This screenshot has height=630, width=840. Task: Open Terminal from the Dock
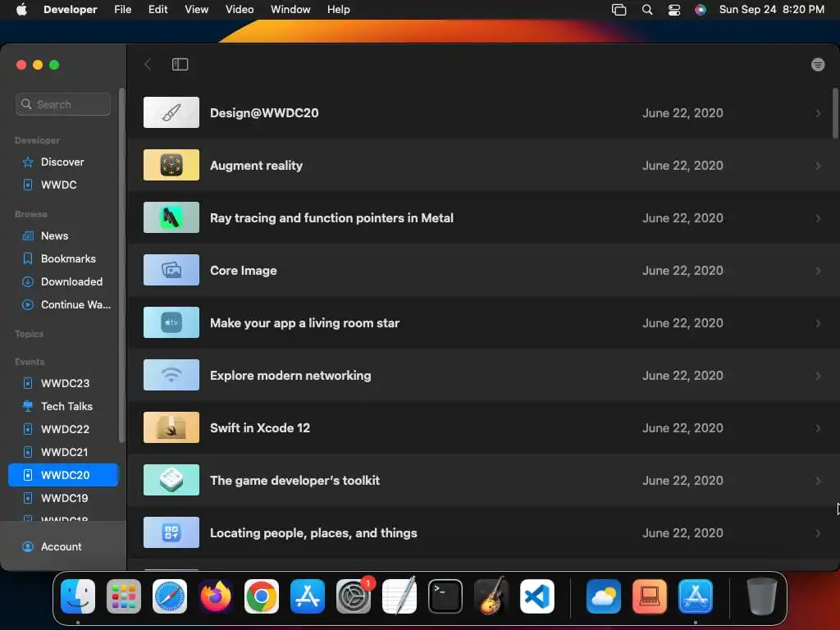[x=445, y=596]
